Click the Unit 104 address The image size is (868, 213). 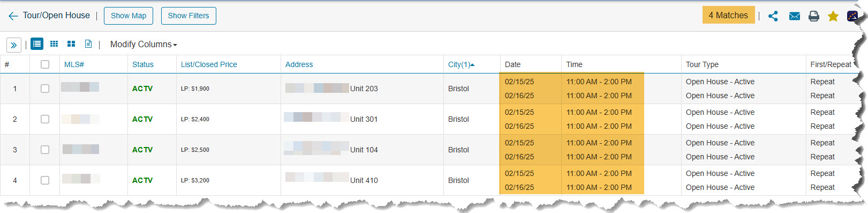point(331,149)
